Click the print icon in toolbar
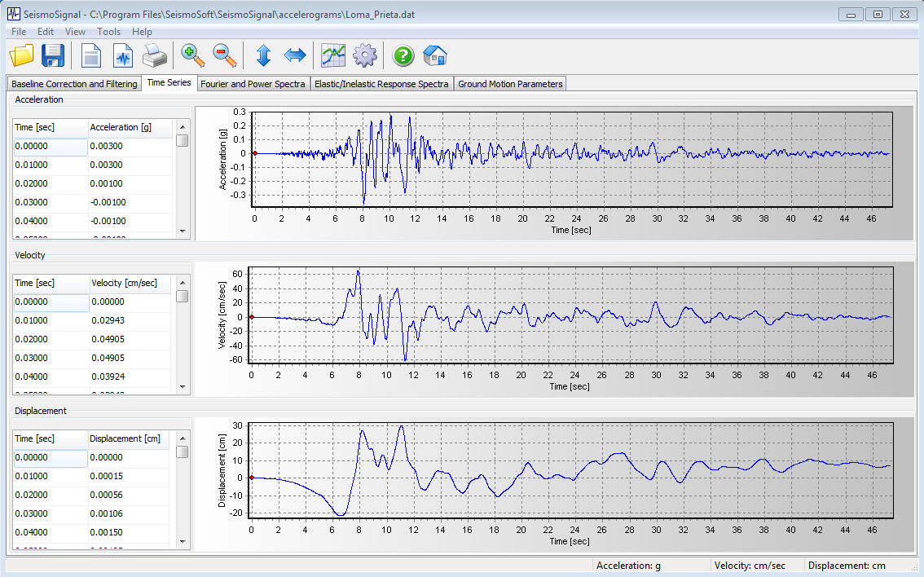 tap(155, 56)
